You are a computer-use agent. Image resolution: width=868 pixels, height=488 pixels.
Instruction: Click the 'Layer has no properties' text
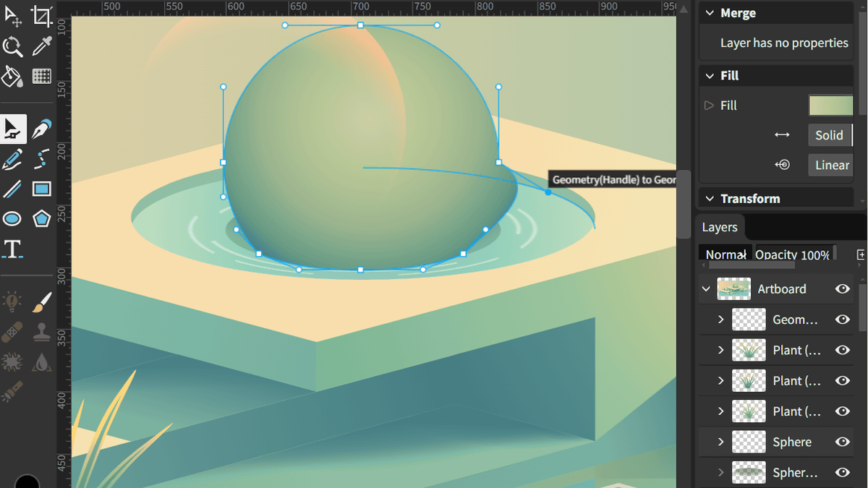coord(784,43)
